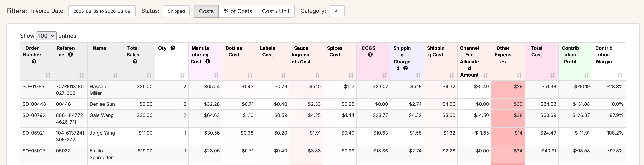The height and width of the screenshot is (165, 644).
Task: Click contribution profit $-31.88
Action: tap(581, 104)
